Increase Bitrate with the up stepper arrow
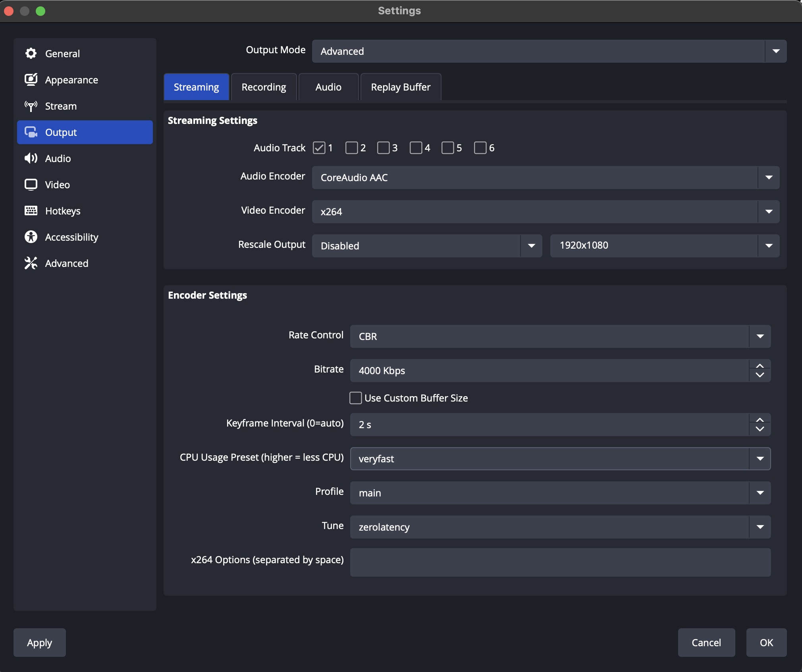The height and width of the screenshot is (672, 802). [x=760, y=366]
